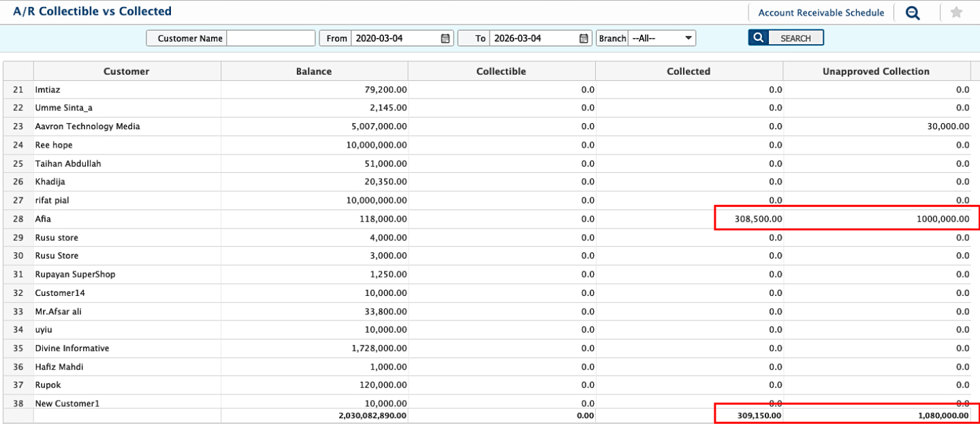Click the Unapproved Collection column header
980x434 pixels.
coord(876,71)
